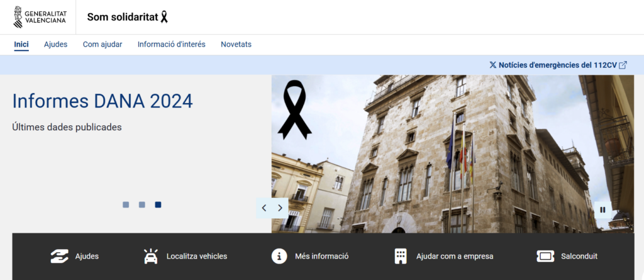Select the second carousel slide dot

click(x=142, y=204)
